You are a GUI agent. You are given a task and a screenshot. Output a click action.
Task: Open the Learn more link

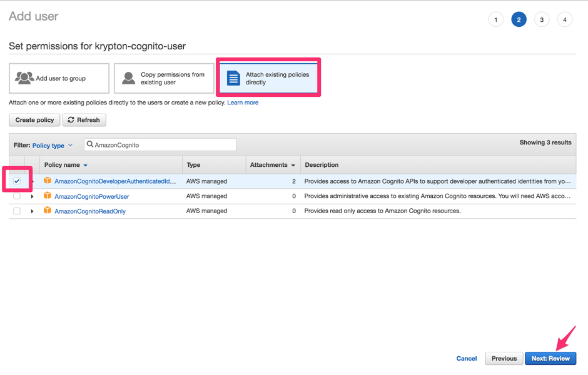click(x=243, y=102)
